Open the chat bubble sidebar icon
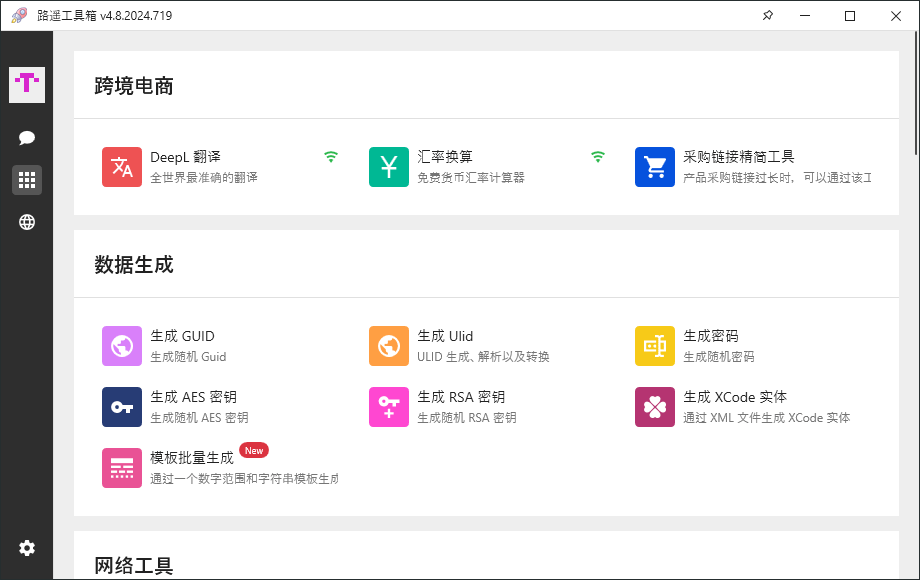 27,138
